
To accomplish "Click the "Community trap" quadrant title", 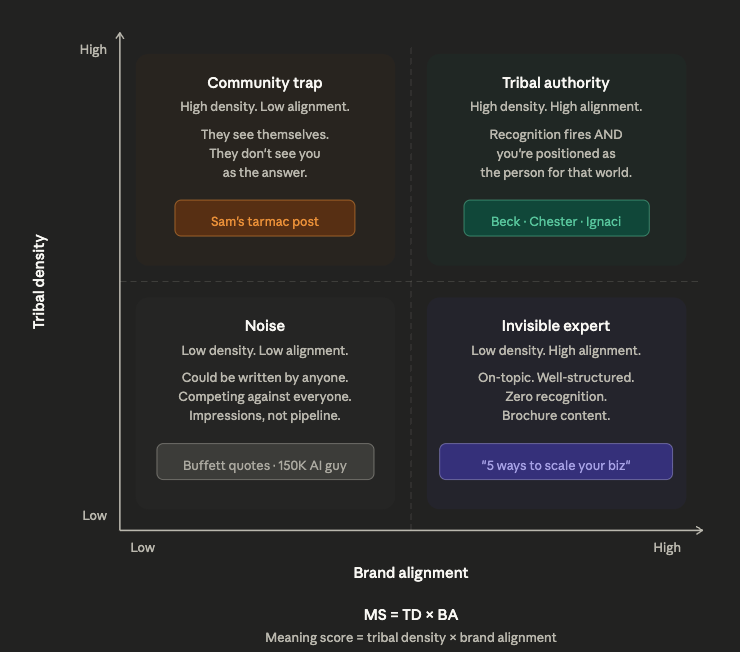I will [265, 83].
